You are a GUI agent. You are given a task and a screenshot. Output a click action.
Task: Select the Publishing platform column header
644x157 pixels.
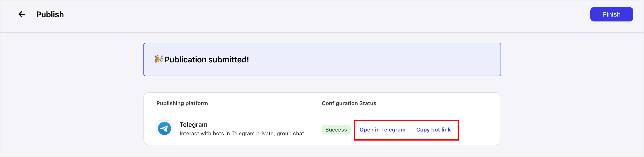point(182,103)
